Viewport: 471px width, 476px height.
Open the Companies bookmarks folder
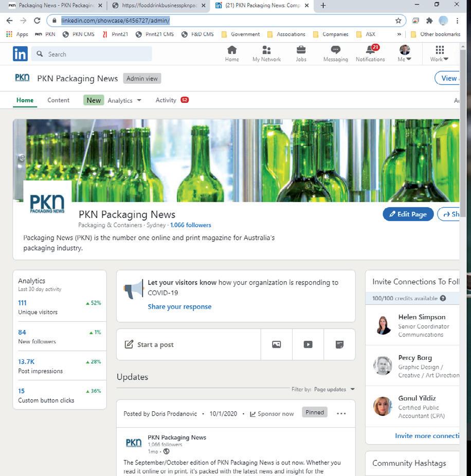pyautogui.click(x=331, y=34)
